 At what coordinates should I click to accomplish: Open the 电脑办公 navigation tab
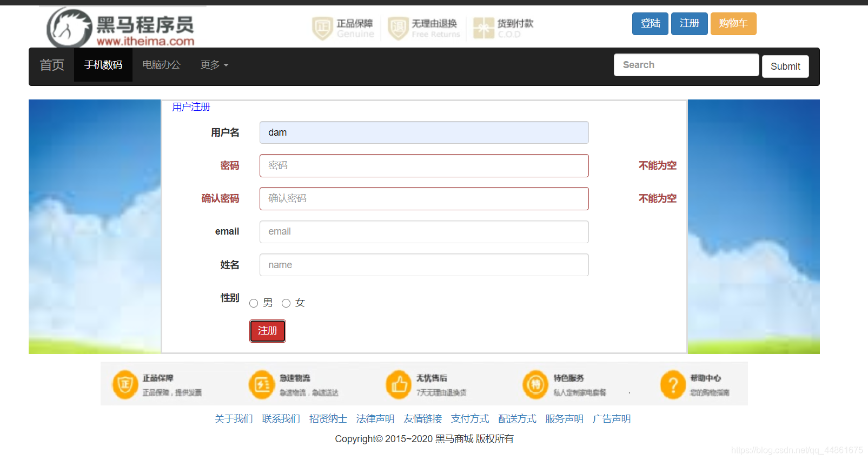pyautogui.click(x=161, y=65)
